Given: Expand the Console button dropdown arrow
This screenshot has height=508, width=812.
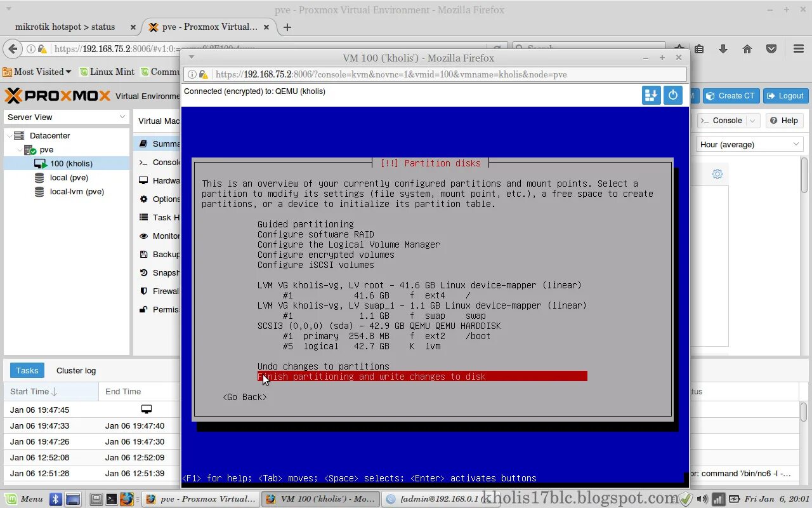Looking at the screenshot, I should 752,121.
